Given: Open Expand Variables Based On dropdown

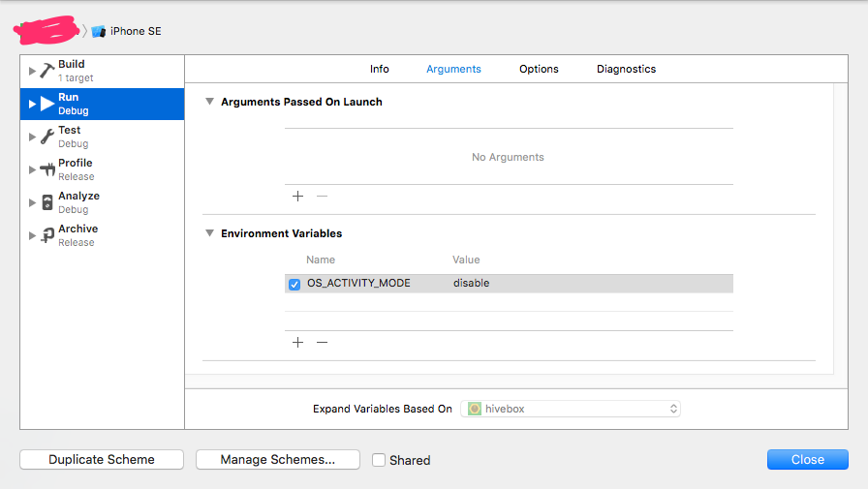Looking at the screenshot, I should 571,409.
